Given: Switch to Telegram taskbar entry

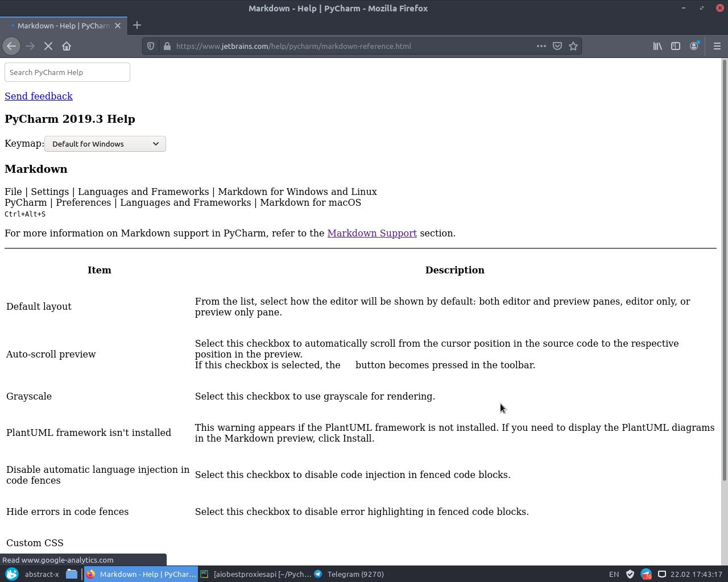Looking at the screenshot, I should click(349, 574).
